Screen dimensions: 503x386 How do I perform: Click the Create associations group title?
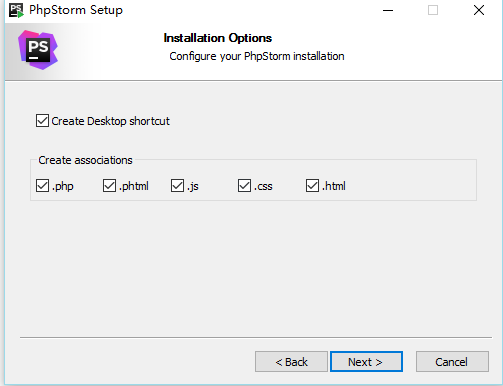click(x=85, y=160)
